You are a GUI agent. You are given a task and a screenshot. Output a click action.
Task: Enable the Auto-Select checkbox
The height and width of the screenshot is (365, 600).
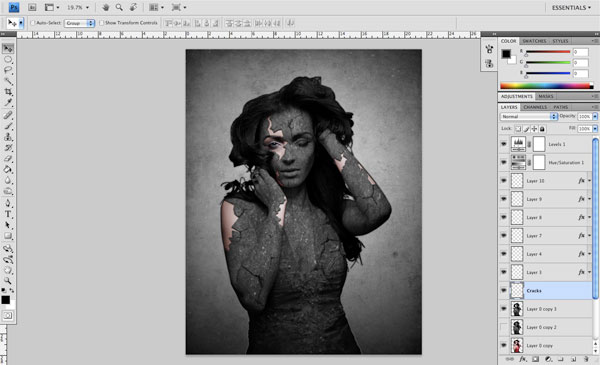coord(33,23)
